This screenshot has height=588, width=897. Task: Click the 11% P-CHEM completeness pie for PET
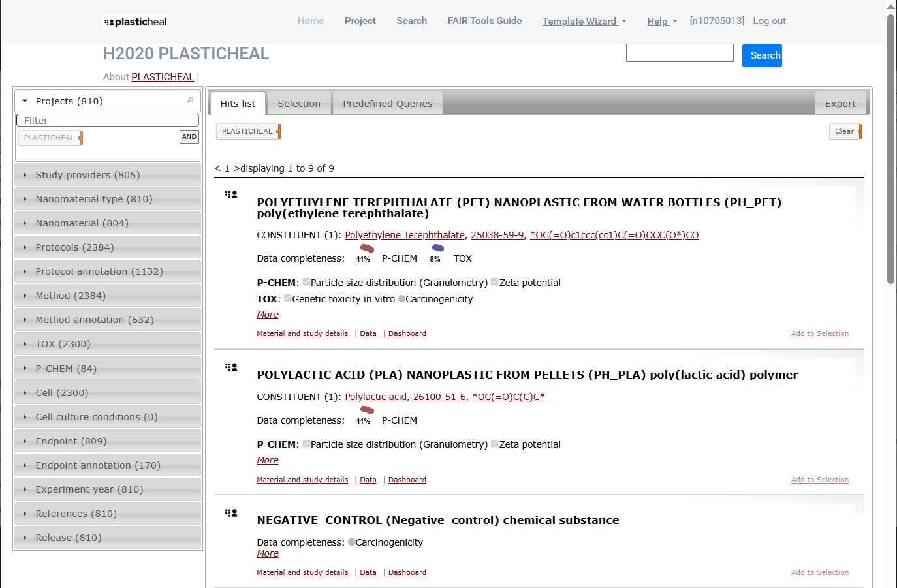coord(366,249)
